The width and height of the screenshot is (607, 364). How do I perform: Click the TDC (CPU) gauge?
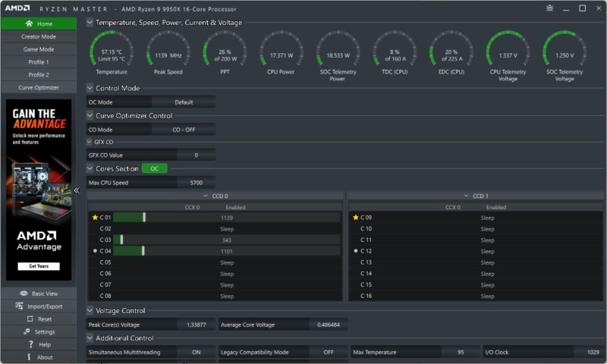tap(395, 50)
